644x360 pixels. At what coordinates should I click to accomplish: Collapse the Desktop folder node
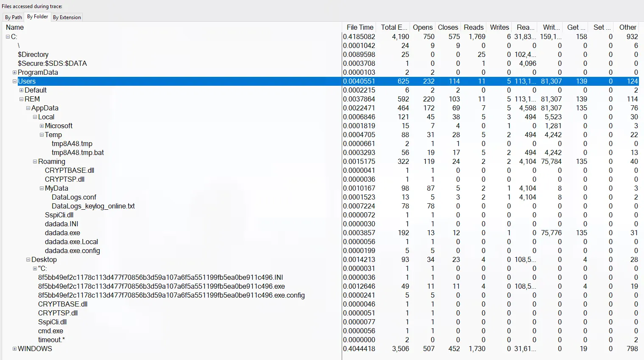[x=28, y=260]
